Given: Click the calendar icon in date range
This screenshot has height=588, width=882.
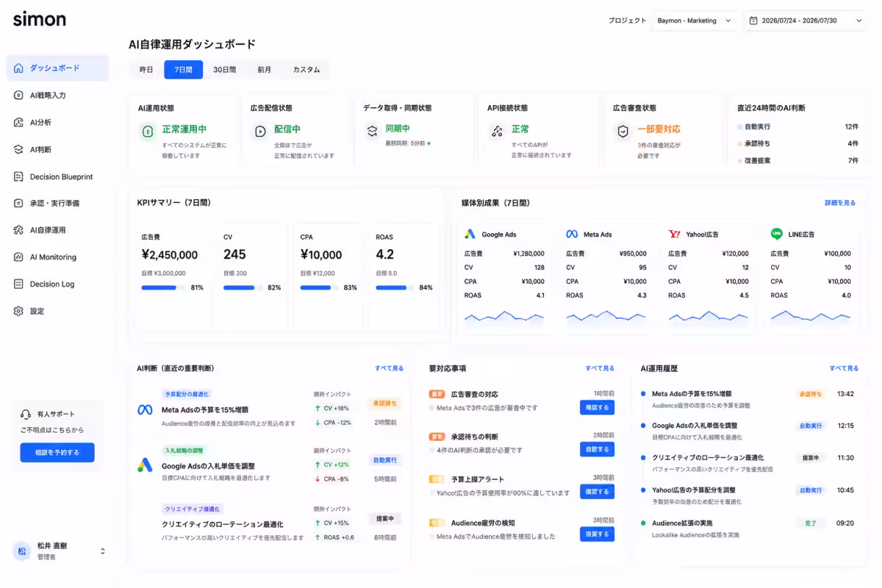Looking at the screenshot, I should coord(753,21).
